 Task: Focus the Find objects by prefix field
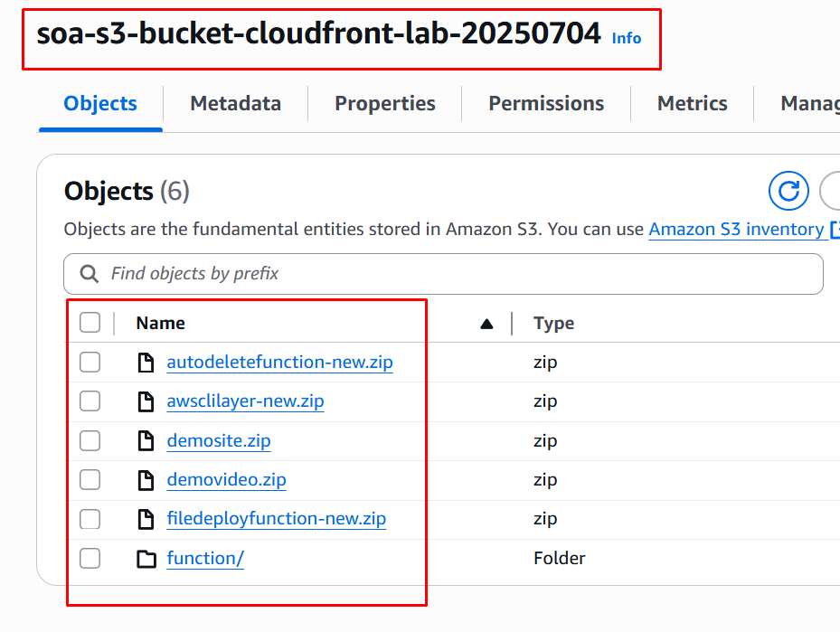[452, 273]
